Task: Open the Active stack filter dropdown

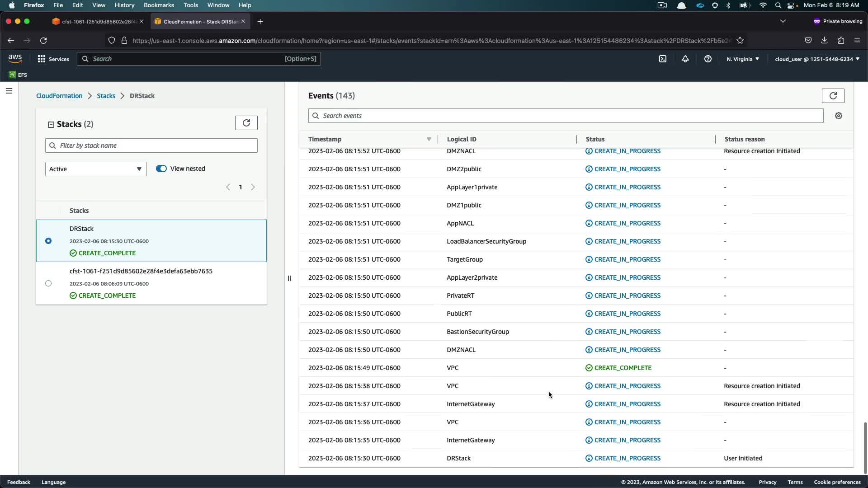Action: pyautogui.click(x=96, y=169)
